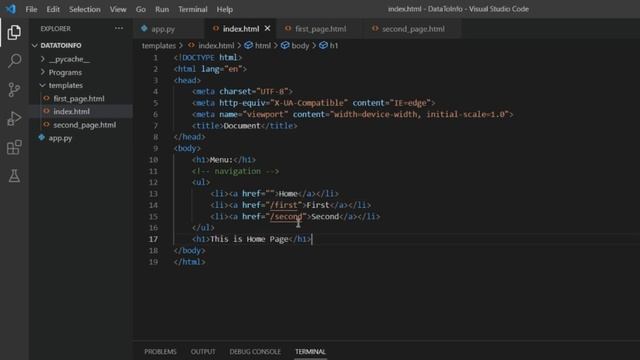
Task: Click the html breadcrumb label
Action: click(263, 45)
